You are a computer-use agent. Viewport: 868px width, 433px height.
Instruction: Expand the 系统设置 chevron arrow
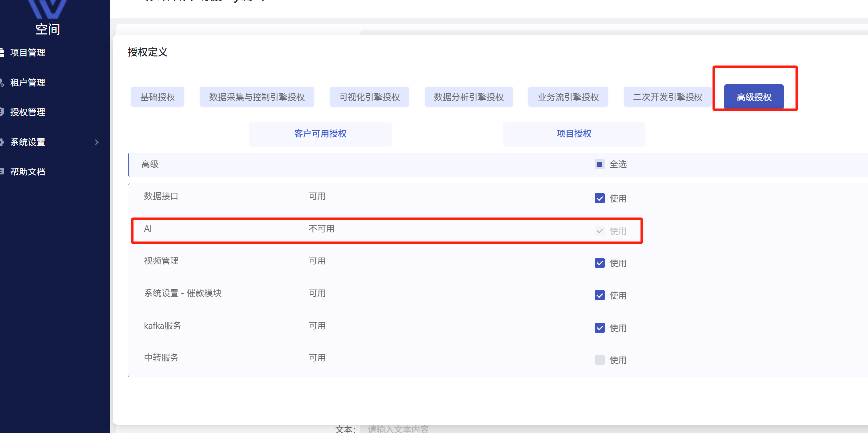click(x=97, y=142)
